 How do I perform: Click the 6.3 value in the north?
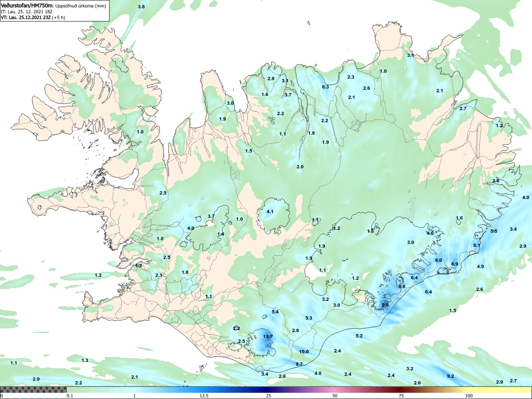pos(325,87)
